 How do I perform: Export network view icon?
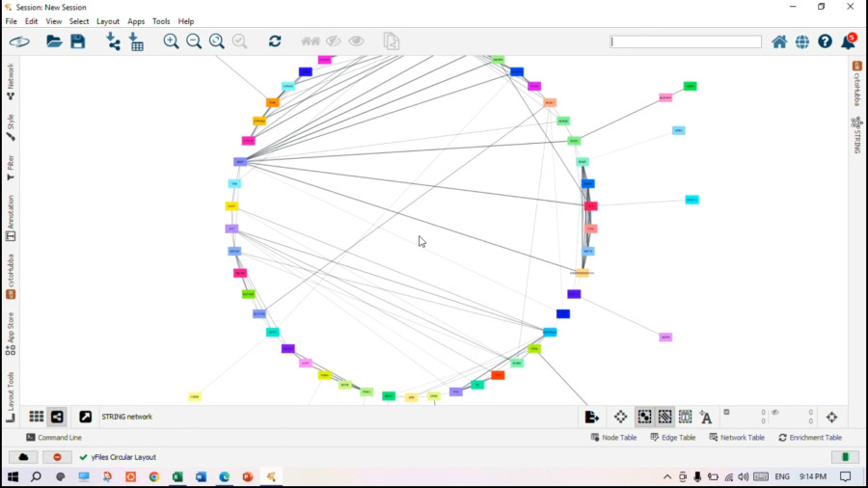click(592, 418)
